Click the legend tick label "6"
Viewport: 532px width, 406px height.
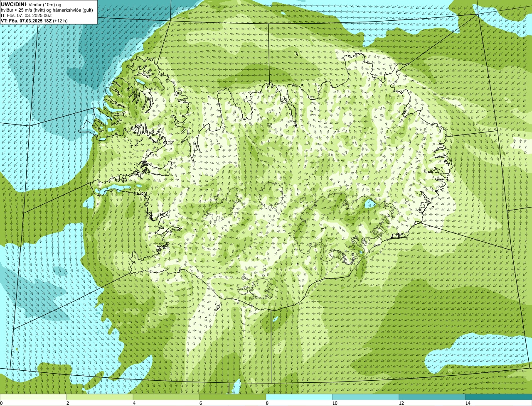(x=200, y=403)
